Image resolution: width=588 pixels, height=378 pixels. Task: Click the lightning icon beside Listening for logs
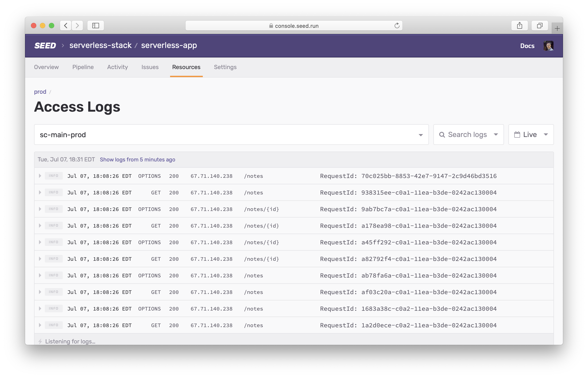40,341
